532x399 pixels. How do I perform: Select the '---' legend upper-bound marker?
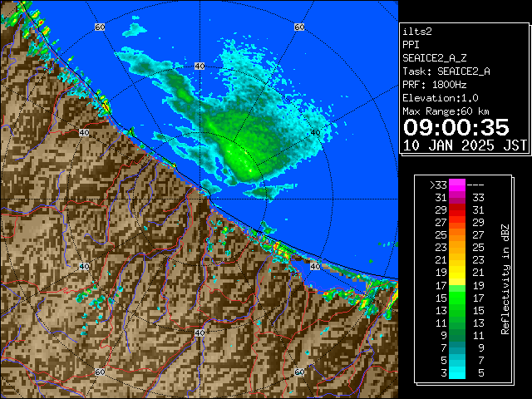click(475, 185)
